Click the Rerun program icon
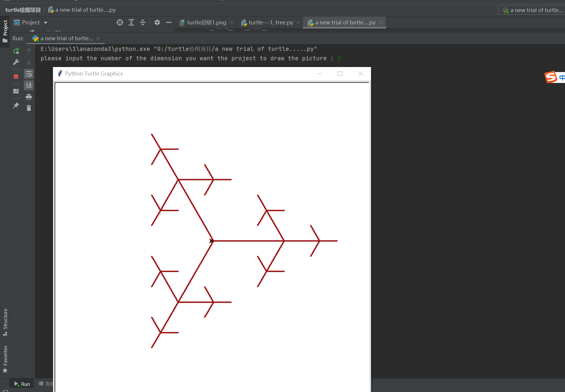The width and height of the screenshot is (565, 392). (16, 51)
